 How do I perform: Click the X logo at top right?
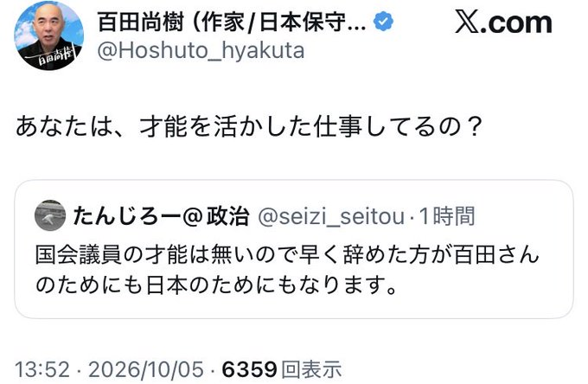467,22
